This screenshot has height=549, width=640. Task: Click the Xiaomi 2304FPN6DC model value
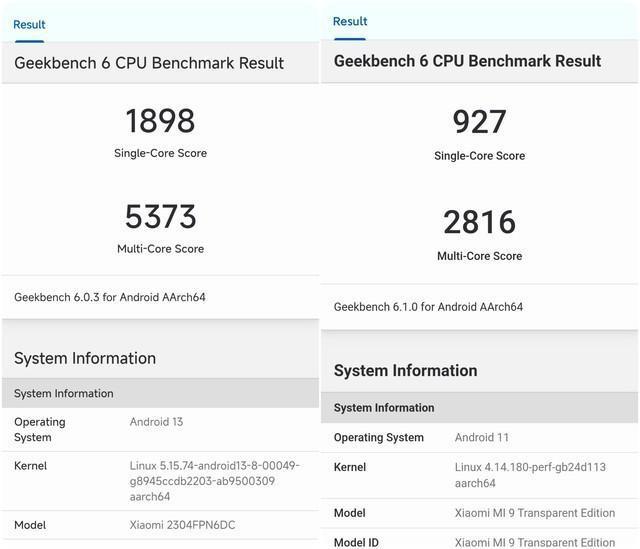pyautogui.click(x=182, y=525)
